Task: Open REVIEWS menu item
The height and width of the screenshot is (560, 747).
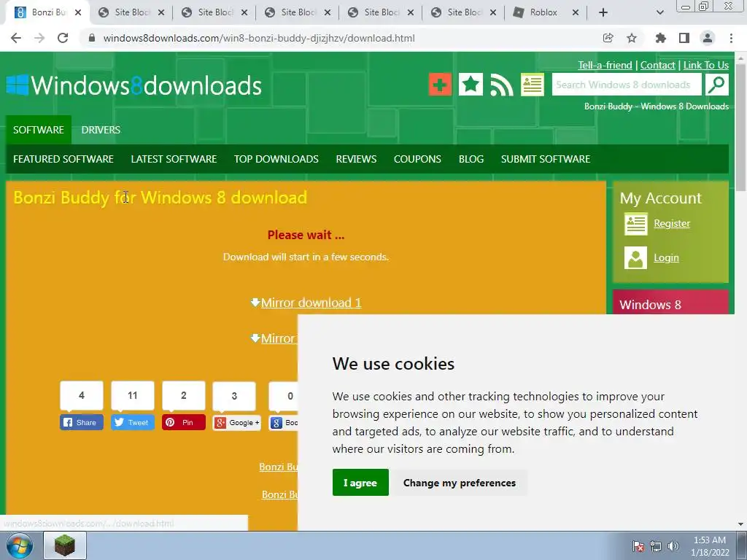Action: point(356,159)
